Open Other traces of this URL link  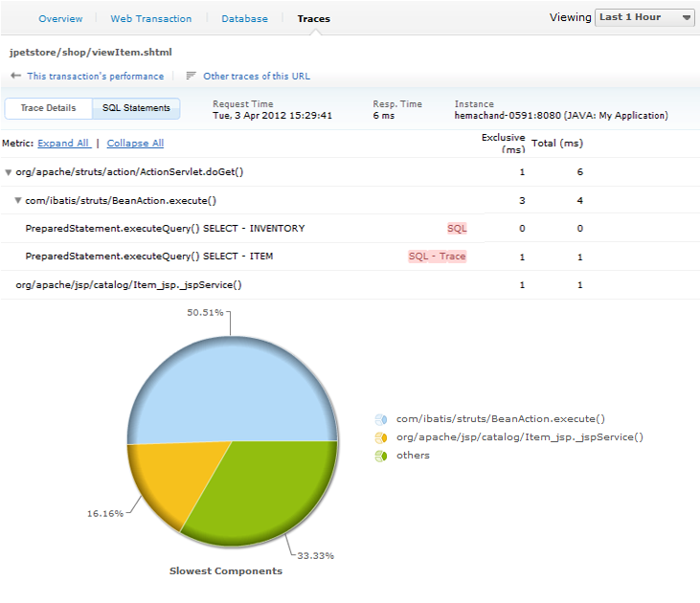click(x=257, y=76)
